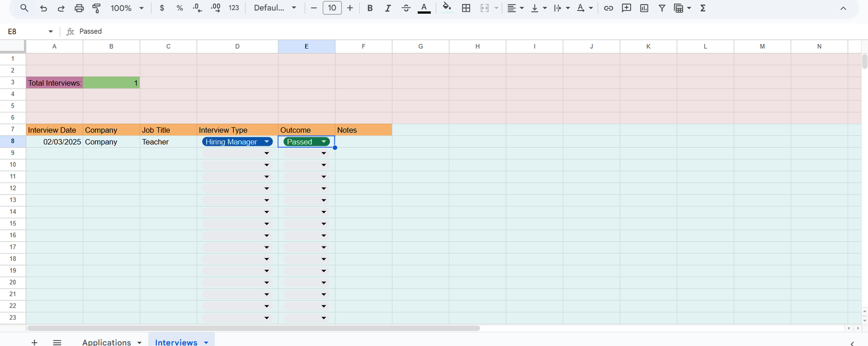Expand the Hiring Manager interview type dropdown
The width and height of the screenshot is (868, 346).
[x=266, y=142]
